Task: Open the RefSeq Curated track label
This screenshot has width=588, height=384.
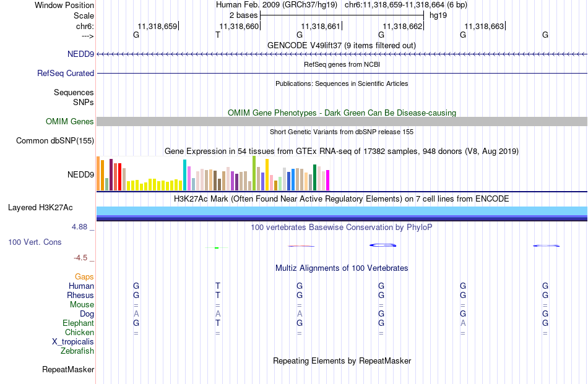Action: (65, 73)
